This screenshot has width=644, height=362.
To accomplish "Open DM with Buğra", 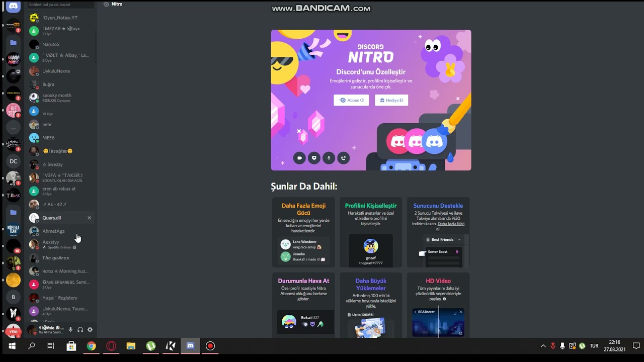I will click(60, 84).
